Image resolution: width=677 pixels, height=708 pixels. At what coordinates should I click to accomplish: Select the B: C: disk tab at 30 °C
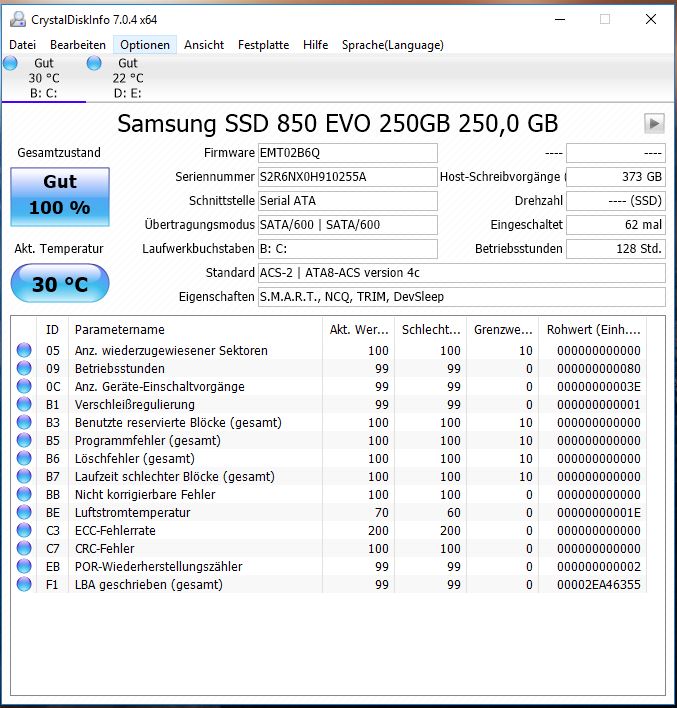[43, 78]
